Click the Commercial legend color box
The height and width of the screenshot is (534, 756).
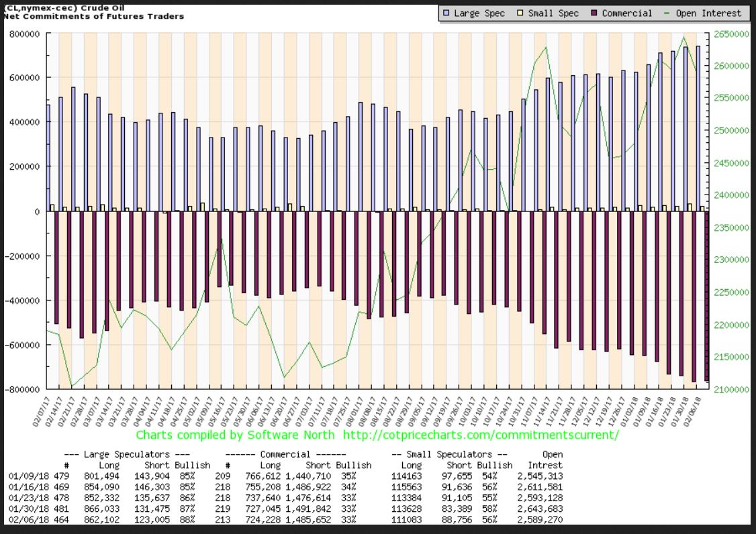pos(594,13)
